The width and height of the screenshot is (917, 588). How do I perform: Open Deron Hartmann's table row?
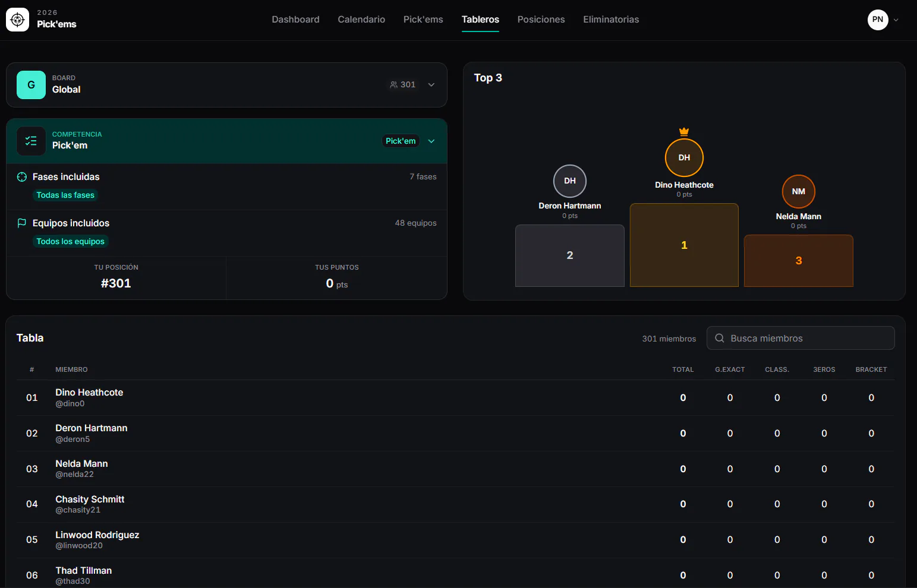455,434
